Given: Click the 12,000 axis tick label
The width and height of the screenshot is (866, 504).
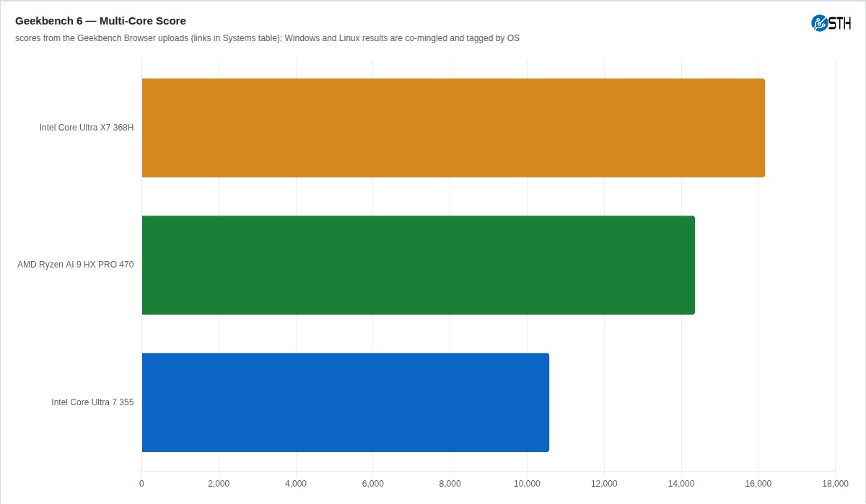Looking at the screenshot, I should pyautogui.click(x=604, y=483).
